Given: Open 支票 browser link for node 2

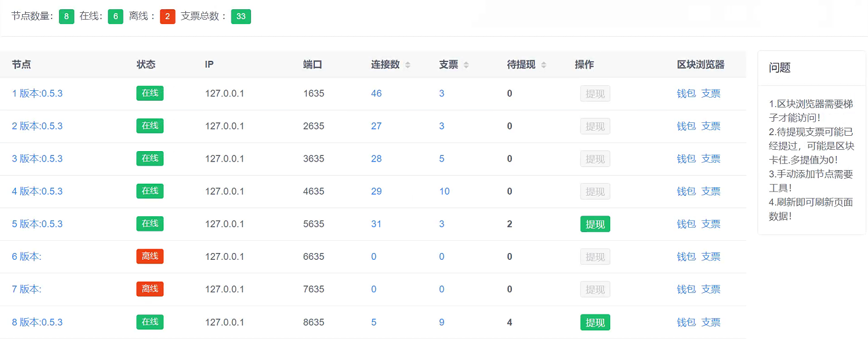Looking at the screenshot, I should click(x=711, y=126).
